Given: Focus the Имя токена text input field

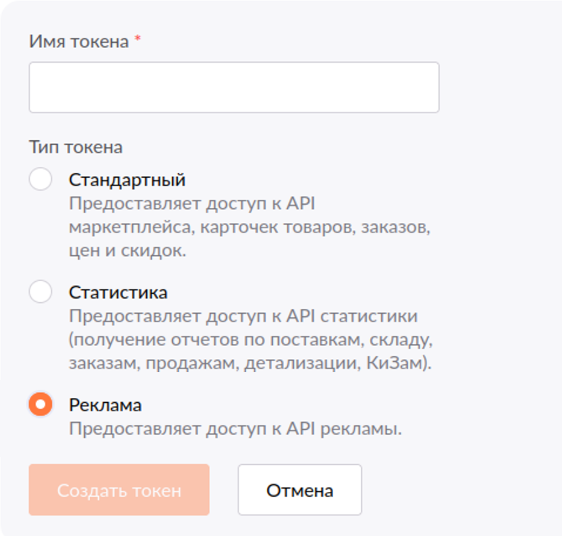Looking at the screenshot, I should [234, 87].
